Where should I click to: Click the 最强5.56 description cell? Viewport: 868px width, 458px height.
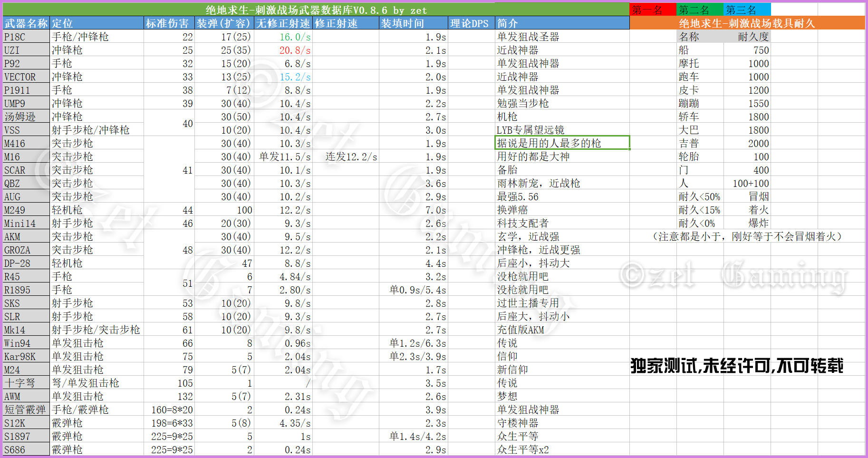click(x=562, y=196)
